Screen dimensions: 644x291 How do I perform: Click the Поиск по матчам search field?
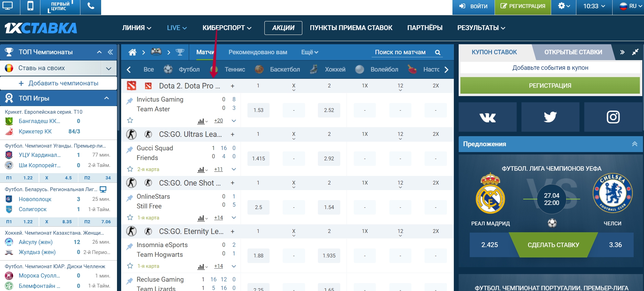click(x=400, y=52)
